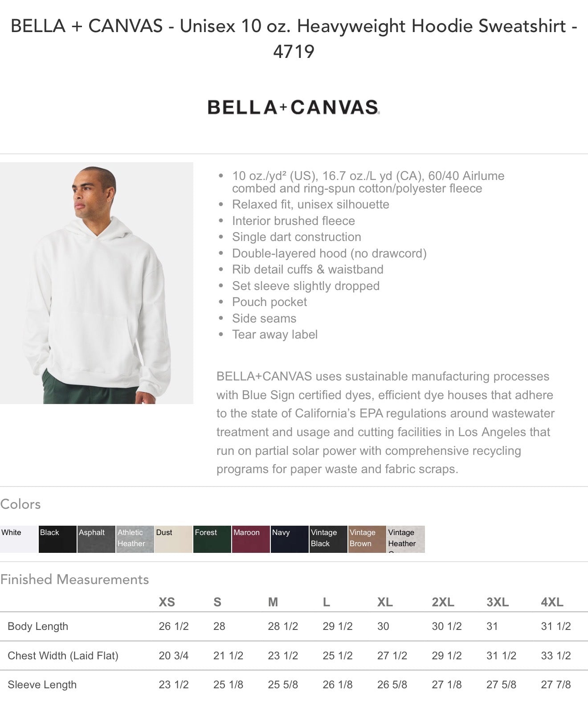The width and height of the screenshot is (588, 707).
Task: Select the Athletic Heather swatch
Action: tap(135, 539)
